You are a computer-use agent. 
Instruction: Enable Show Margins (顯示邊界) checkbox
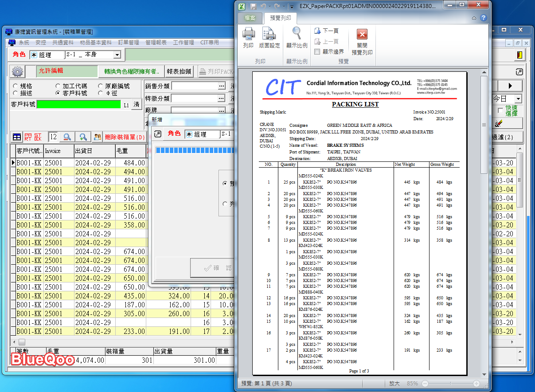tap(317, 52)
